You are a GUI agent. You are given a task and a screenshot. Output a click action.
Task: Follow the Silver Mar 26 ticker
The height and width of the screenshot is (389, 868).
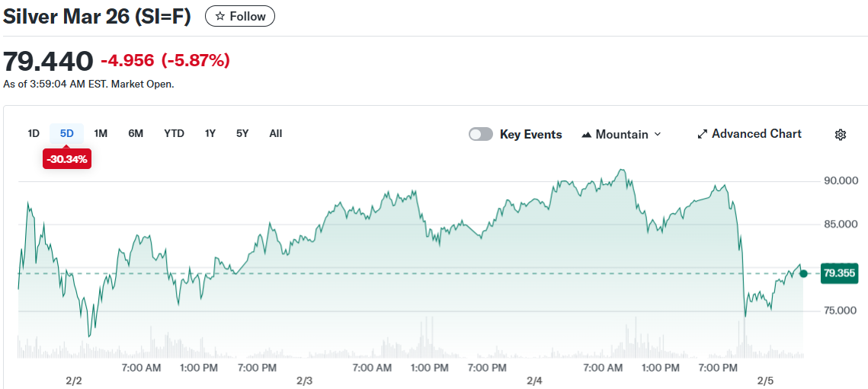[x=240, y=16]
